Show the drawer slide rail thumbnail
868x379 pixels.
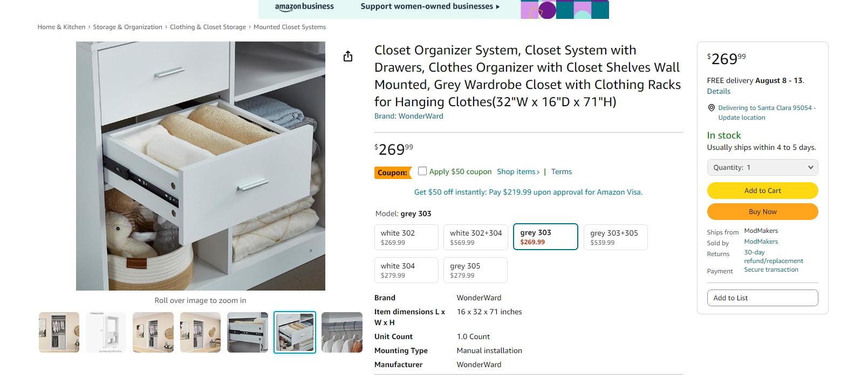point(248,332)
